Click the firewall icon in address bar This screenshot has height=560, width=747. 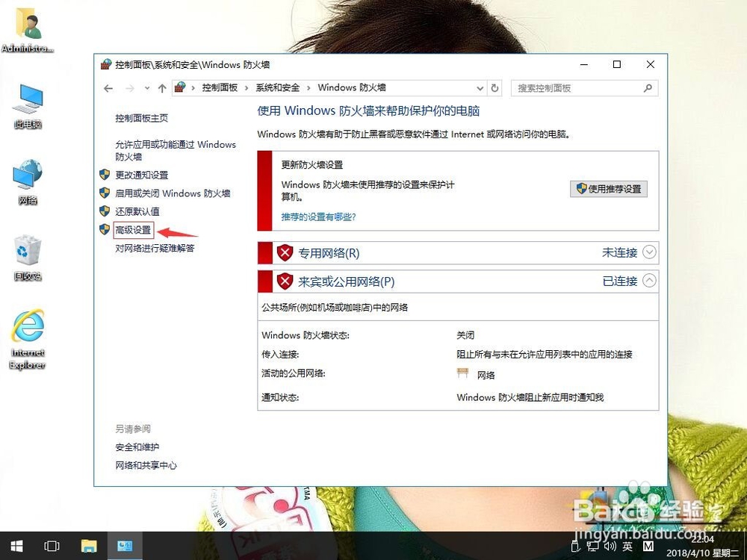[179, 87]
